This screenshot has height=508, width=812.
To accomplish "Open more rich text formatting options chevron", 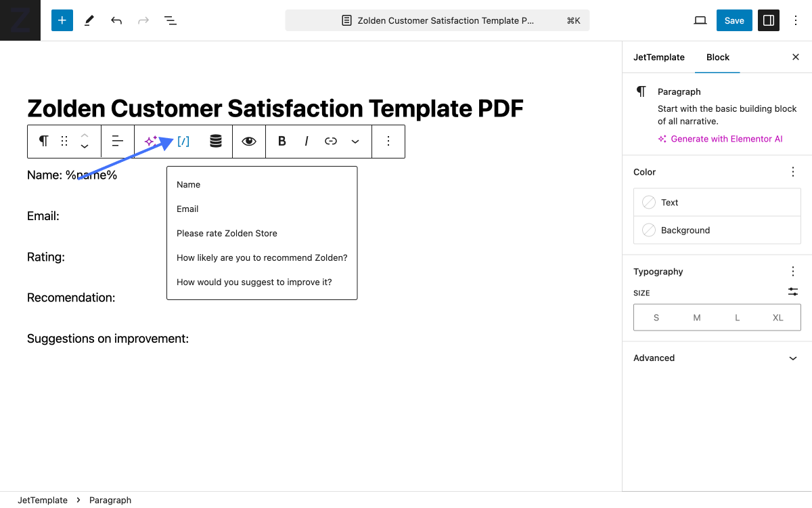I will pos(355,141).
